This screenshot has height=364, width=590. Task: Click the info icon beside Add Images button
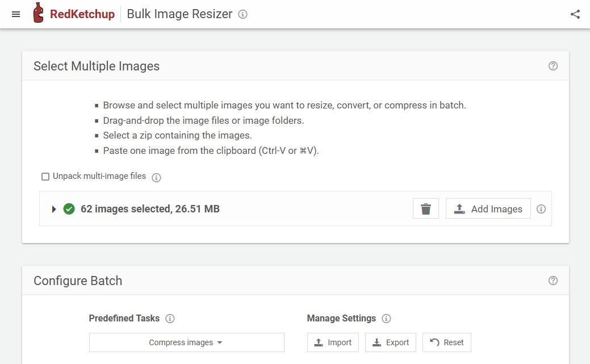pos(541,209)
